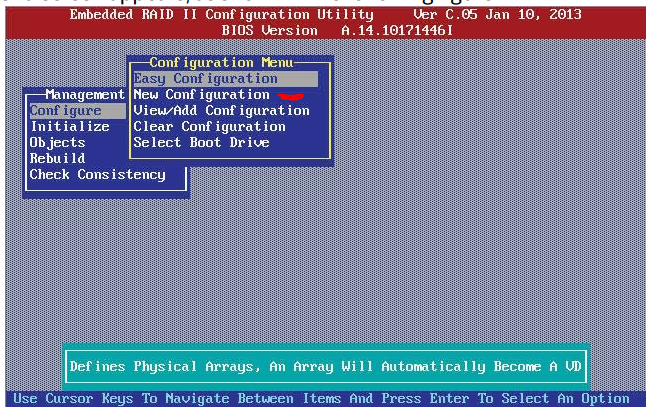Click the A.14.10171446I version number
Viewport: 655px width, 410px height.
[397, 31]
